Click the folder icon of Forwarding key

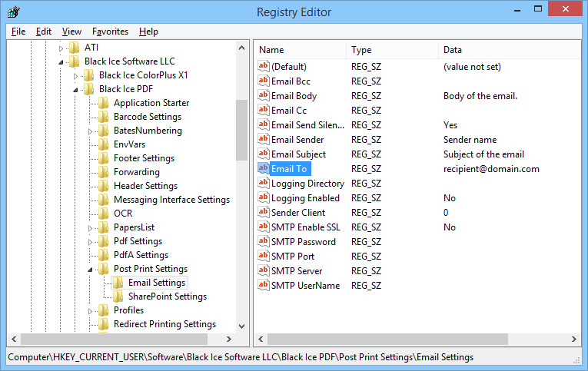pos(104,172)
